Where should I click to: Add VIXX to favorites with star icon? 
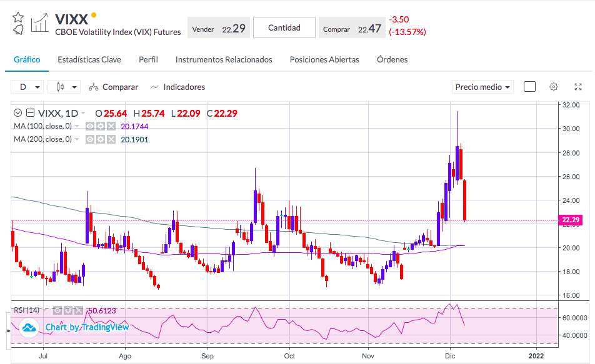point(18,17)
